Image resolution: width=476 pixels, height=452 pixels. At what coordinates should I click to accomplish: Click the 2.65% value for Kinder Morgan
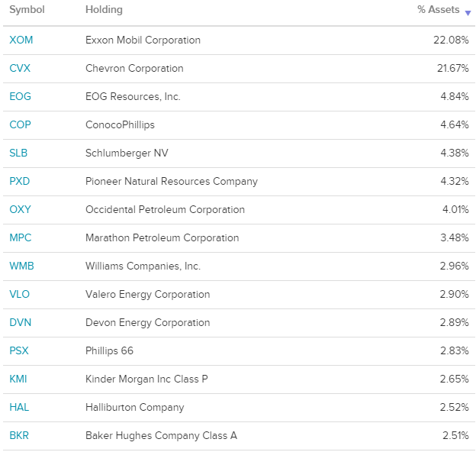pyautogui.click(x=455, y=379)
